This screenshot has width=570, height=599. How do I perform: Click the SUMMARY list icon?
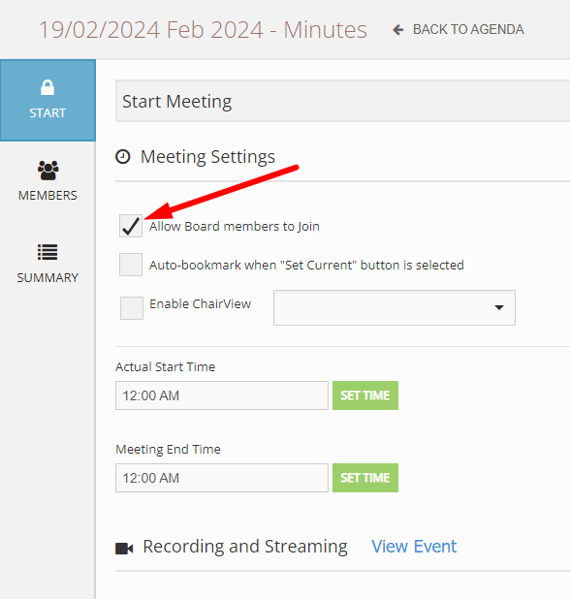[x=47, y=252]
